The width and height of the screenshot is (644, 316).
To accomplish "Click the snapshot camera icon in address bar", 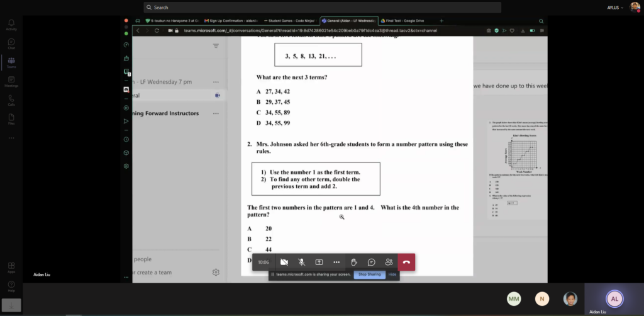I will point(489,30).
